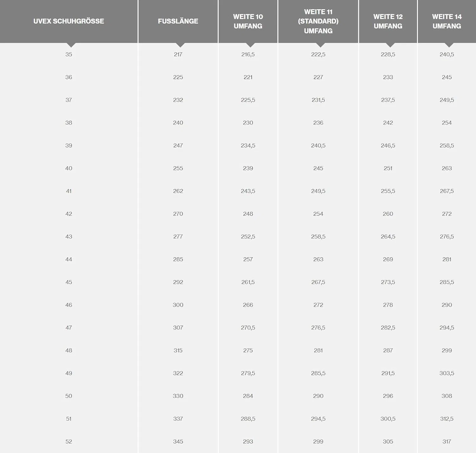Click the UVEX SCHUHGRÖSSE column header
The height and width of the screenshot is (453, 476).
(69, 21)
